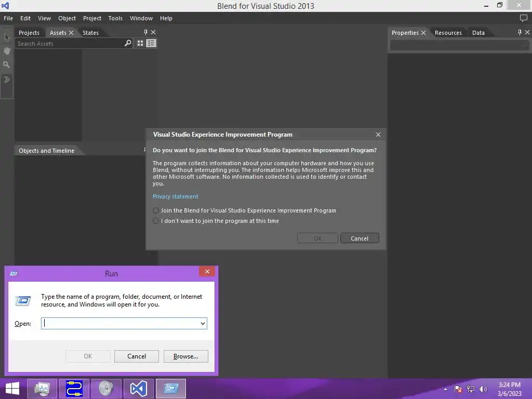Select the Objects and Timeline tab
Screen dimensions: 532x399
[x=46, y=151]
